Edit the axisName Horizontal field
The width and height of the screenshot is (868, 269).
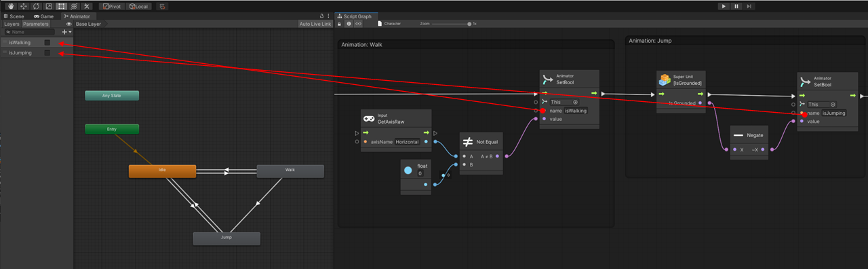pyautogui.click(x=408, y=142)
